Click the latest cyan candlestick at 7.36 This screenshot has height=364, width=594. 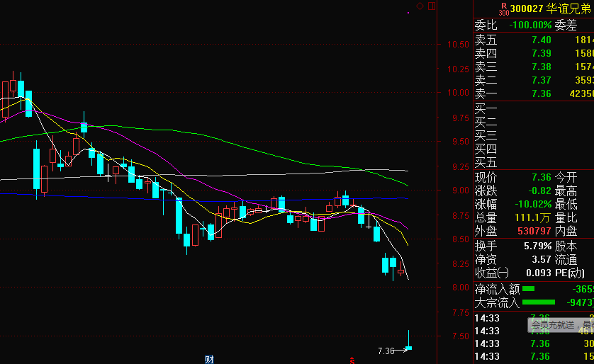tap(408, 348)
